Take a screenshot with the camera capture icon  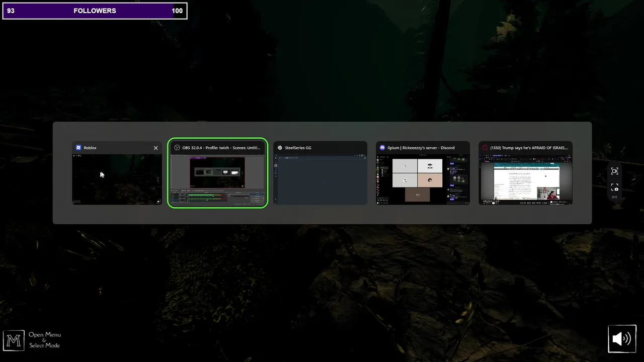(x=614, y=187)
